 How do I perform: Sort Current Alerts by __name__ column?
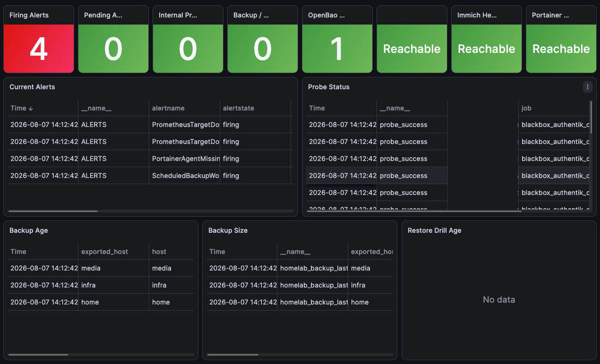coord(96,108)
